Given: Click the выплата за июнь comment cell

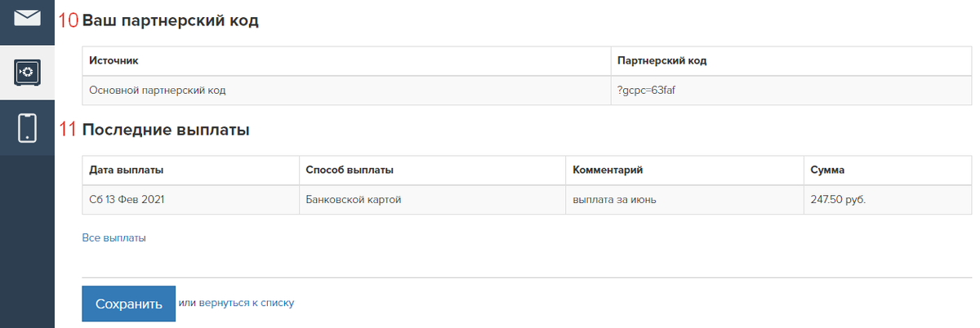Looking at the screenshot, I should pos(685,200).
